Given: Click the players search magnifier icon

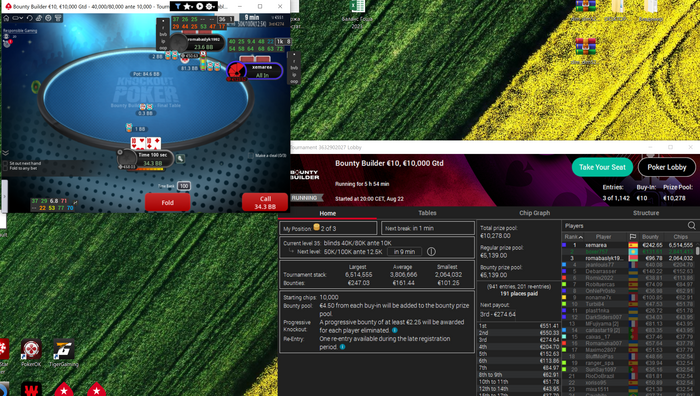Looking at the screenshot, I should click(692, 225).
